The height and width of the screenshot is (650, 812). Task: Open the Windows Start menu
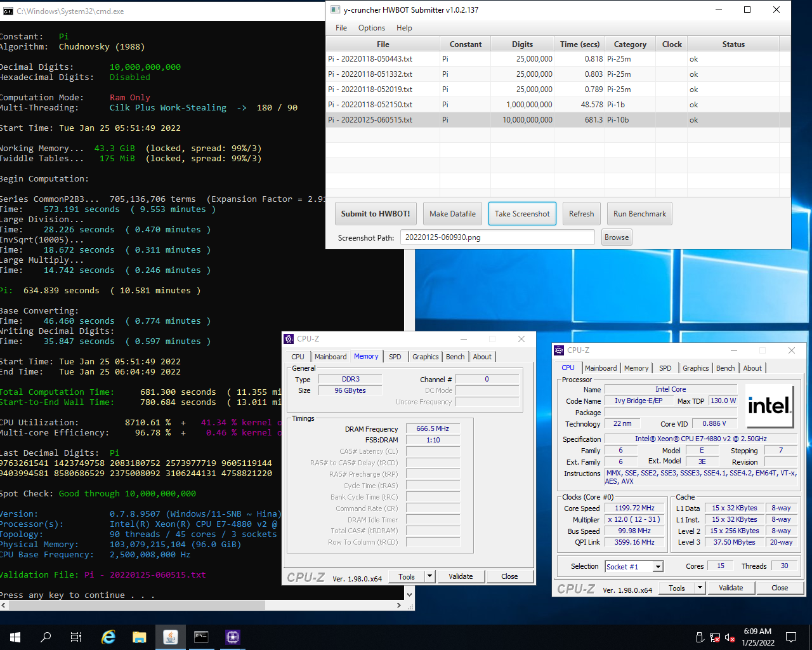pos(15,637)
